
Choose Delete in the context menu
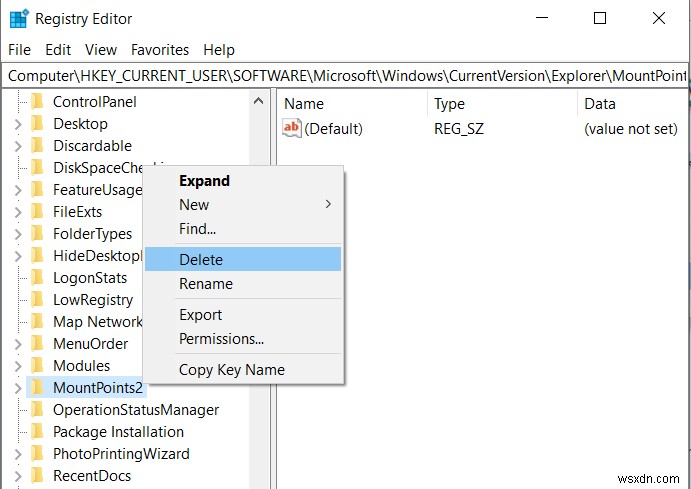243,259
